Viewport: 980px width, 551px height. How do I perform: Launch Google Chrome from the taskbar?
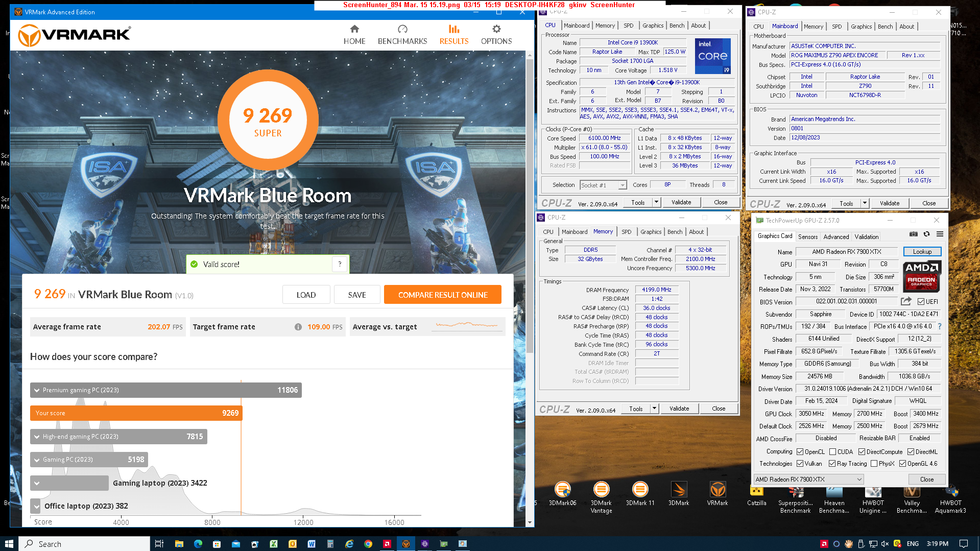pyautogui.click(x=368, y=544)
